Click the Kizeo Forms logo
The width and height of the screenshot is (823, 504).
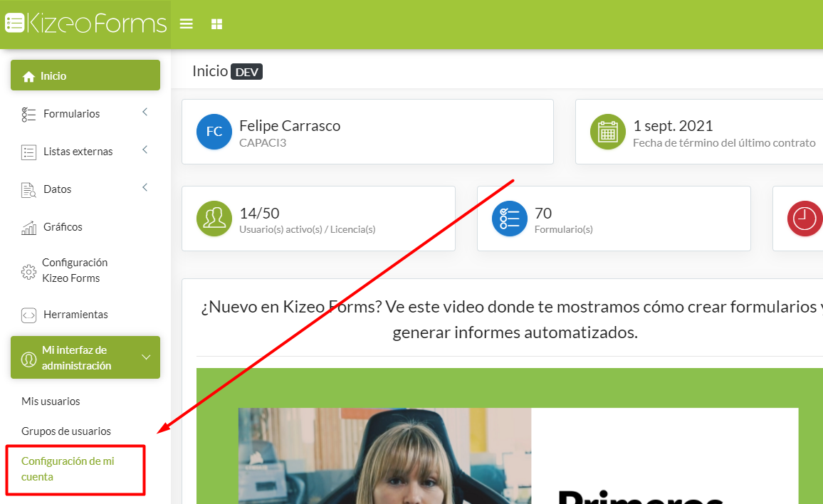tap(85, 23)
